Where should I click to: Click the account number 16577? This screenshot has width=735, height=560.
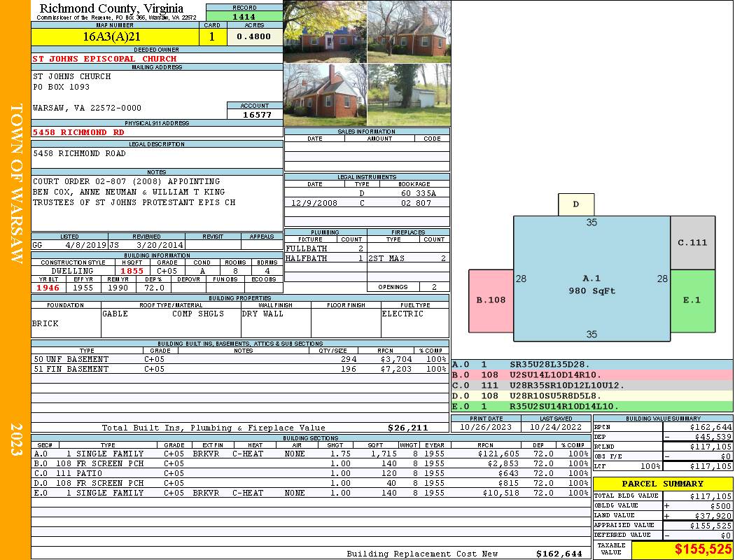[257, 115]
